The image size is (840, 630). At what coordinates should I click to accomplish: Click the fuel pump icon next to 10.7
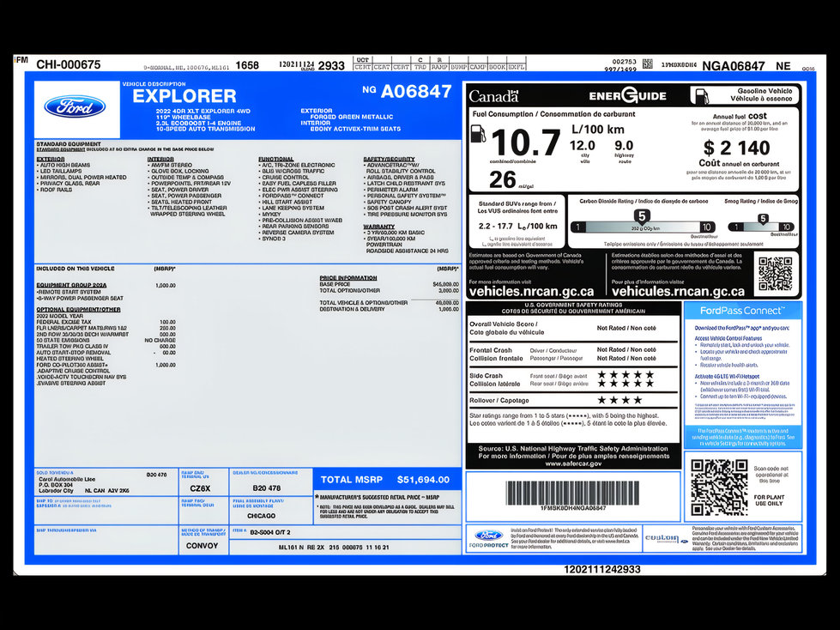(477, 133)
